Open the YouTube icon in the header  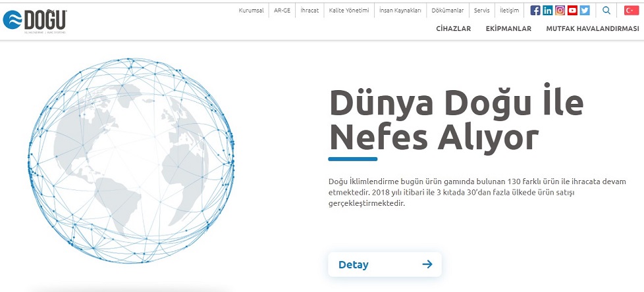click(x=572, y=11)
